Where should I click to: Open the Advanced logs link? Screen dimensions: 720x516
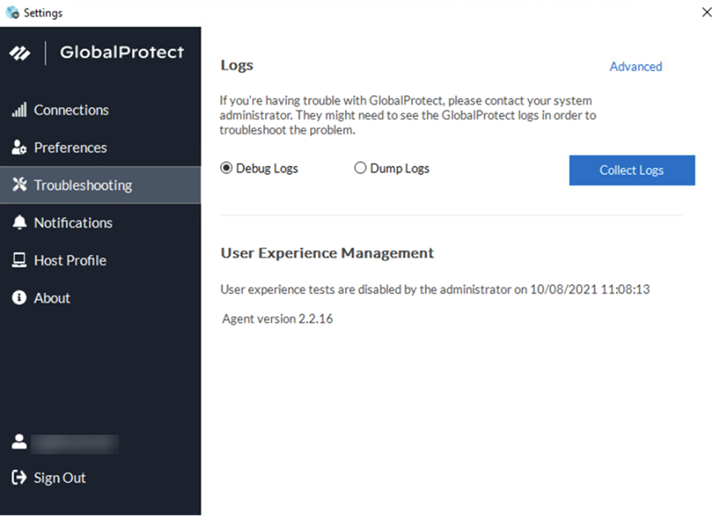click(636, 67)
